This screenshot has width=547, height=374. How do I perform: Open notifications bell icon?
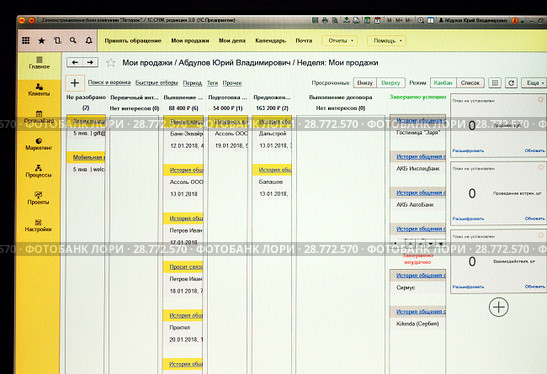89,40
